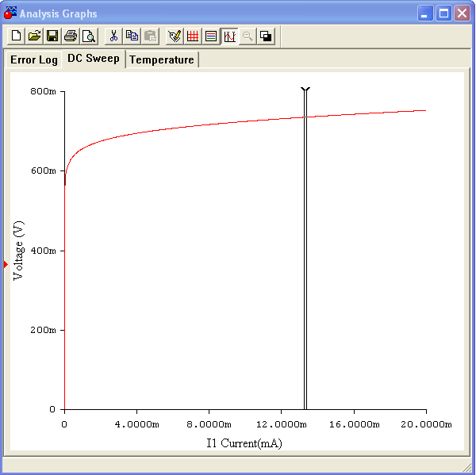Click the window resize grip in corner
Image resolution: width=476 pixels, height=475 pixels.
pos(466,468)
